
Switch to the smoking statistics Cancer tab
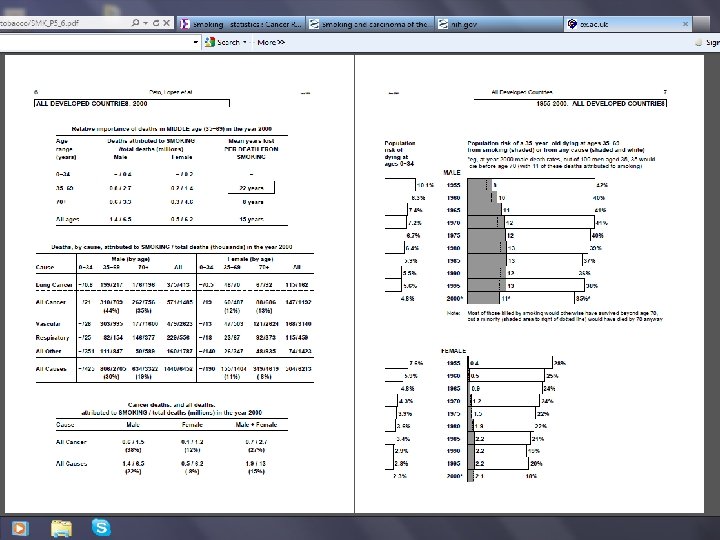pos(241,24)
